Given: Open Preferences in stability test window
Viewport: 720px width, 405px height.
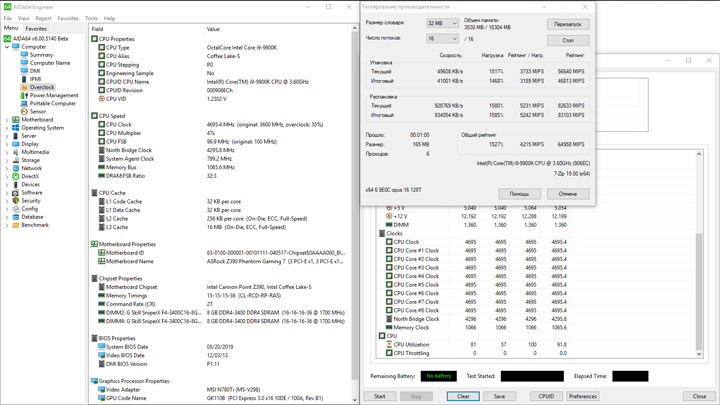Looking at the screenshot, I should [x=583, y=396].
